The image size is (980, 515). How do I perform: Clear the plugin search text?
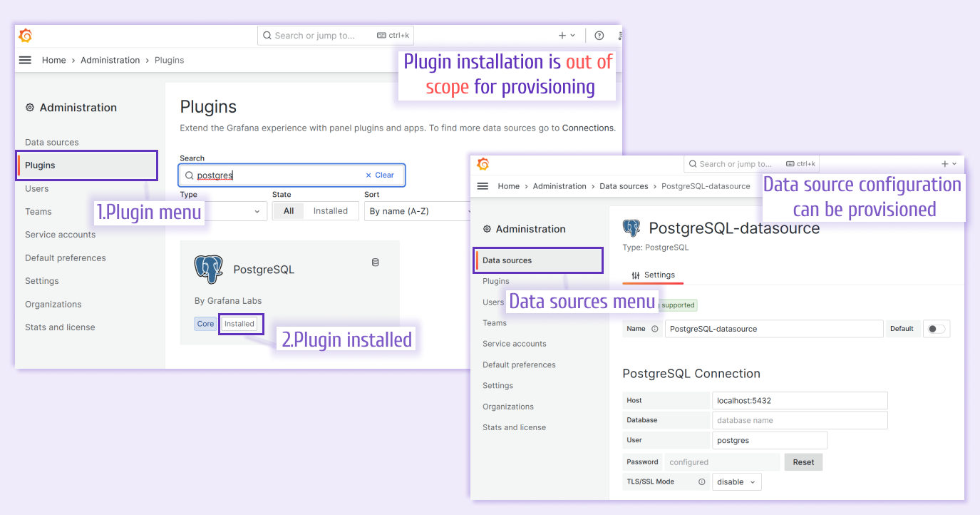(379, 175)
